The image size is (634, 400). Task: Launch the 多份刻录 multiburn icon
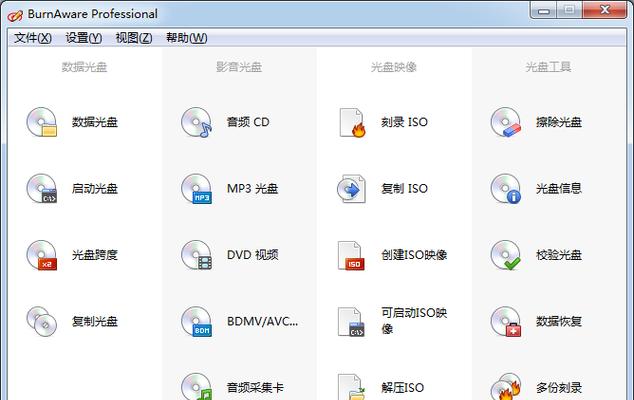[x=506, y=386]
